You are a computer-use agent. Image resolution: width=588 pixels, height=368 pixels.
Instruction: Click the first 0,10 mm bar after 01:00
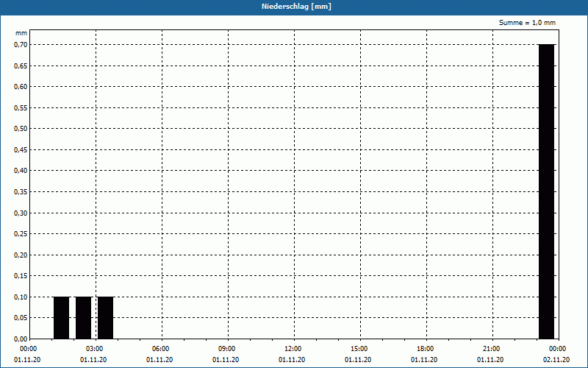[62, 318]
